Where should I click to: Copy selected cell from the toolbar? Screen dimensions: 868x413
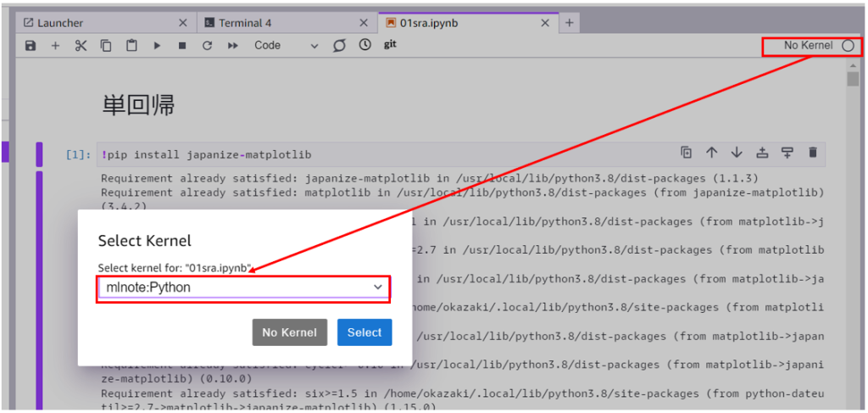106,46
